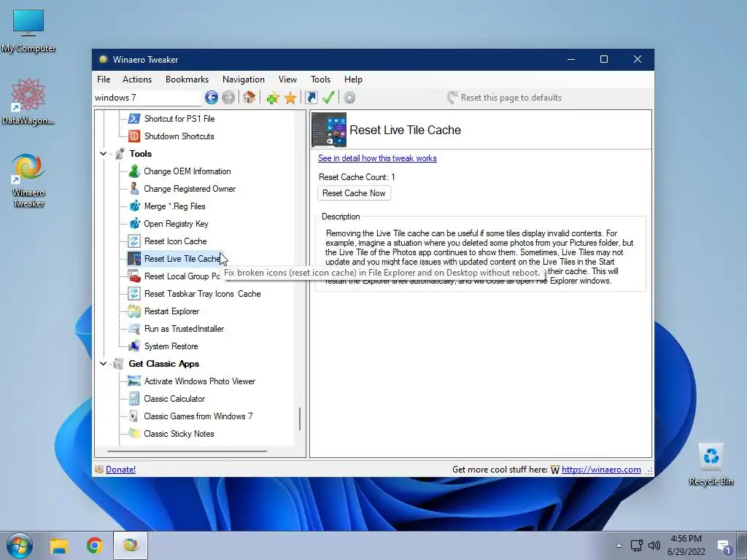Click Run as TrustedInstaller icon

[134, 329]
